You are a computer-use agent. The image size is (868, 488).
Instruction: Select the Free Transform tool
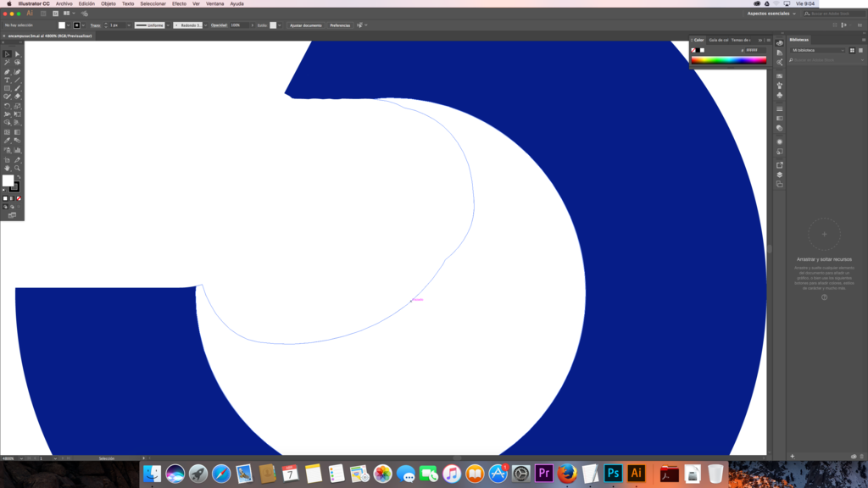[x=17, y=114]
